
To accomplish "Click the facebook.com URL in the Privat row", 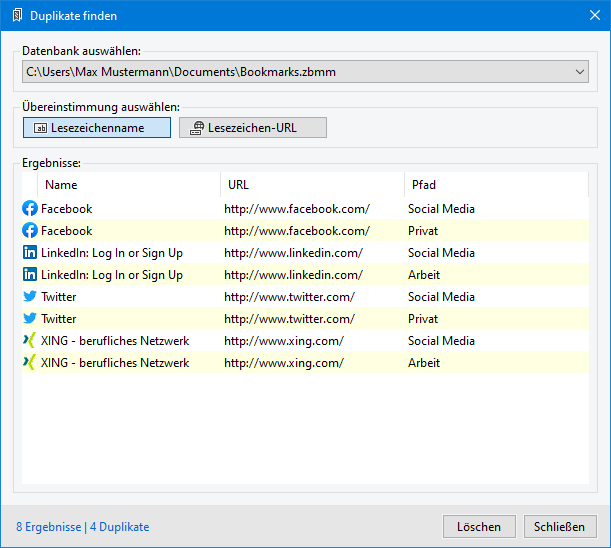I will (297, 231).
